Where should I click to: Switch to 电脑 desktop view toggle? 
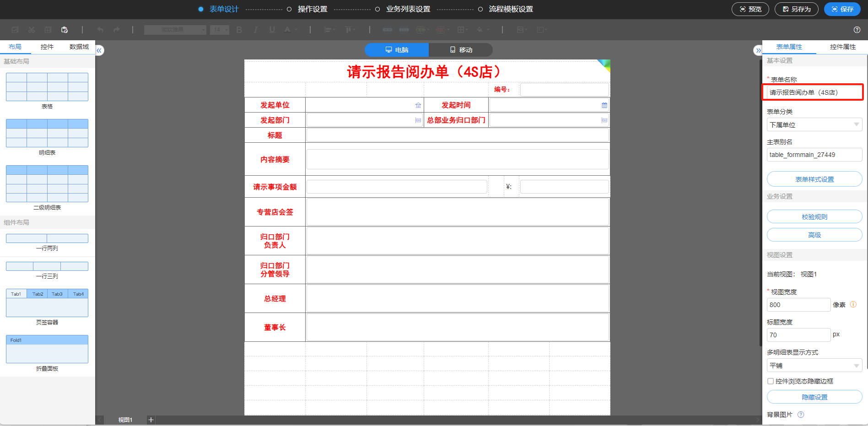[x=397, y=50]
